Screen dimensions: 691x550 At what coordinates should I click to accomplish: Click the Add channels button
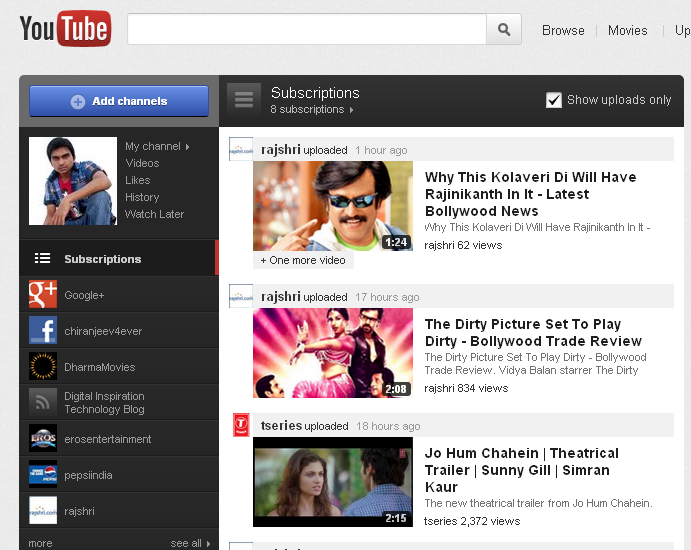click(119, 101)
